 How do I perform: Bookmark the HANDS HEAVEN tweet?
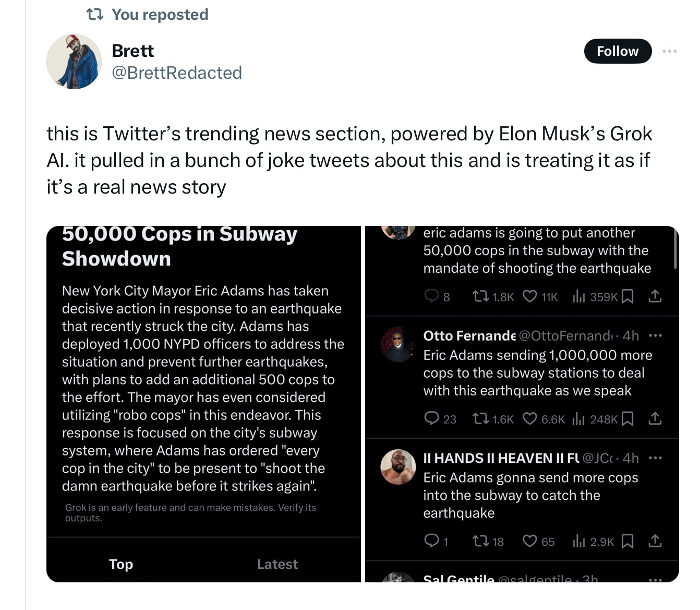[x=629, y=541]
